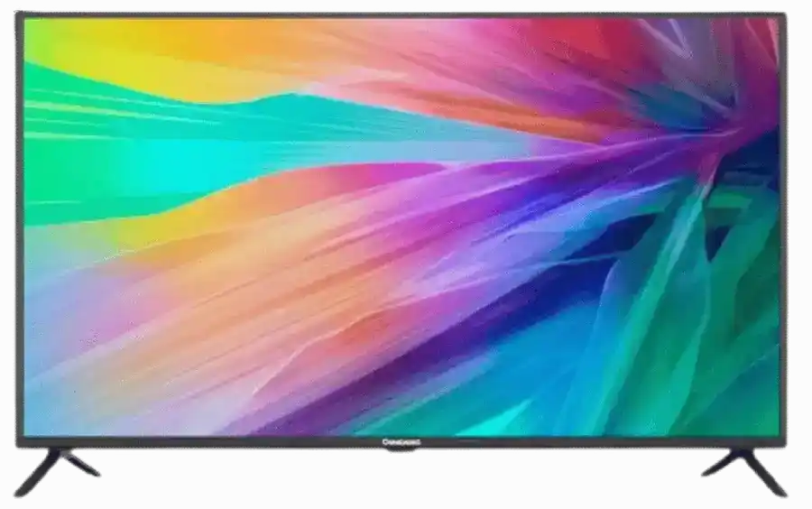Click the brand logo on the TV's bottom bezel

pyautogui.click(x=401, y=442)
